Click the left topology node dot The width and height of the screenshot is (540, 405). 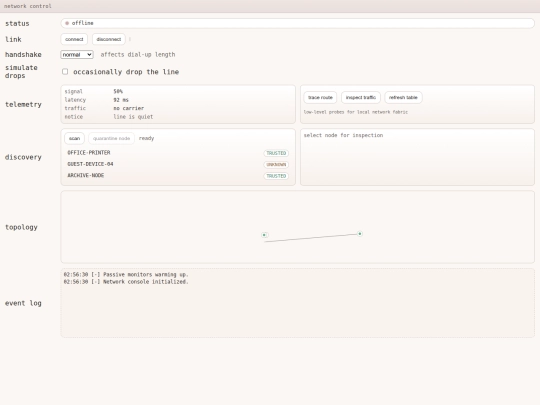pyautogui.click(x=264, y=235)
